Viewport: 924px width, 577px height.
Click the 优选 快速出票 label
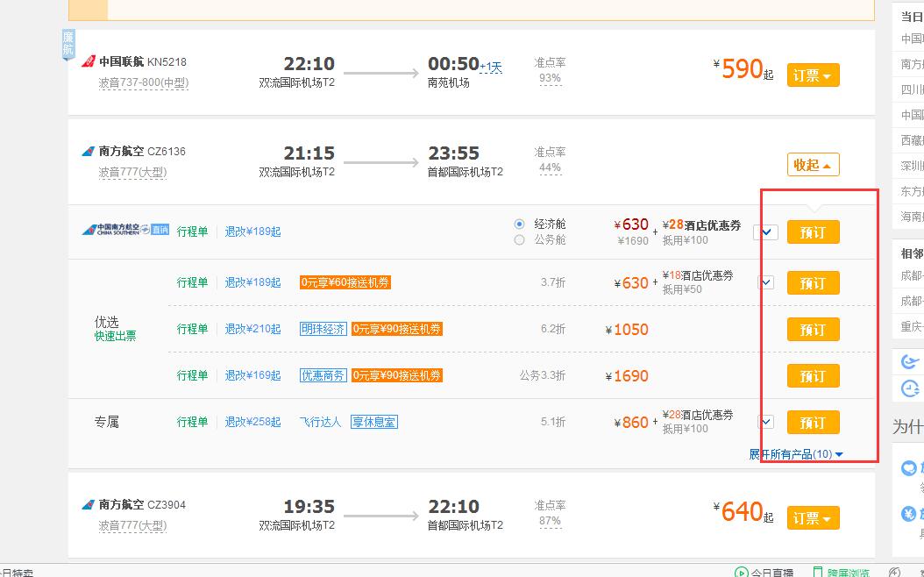(116, 329)
